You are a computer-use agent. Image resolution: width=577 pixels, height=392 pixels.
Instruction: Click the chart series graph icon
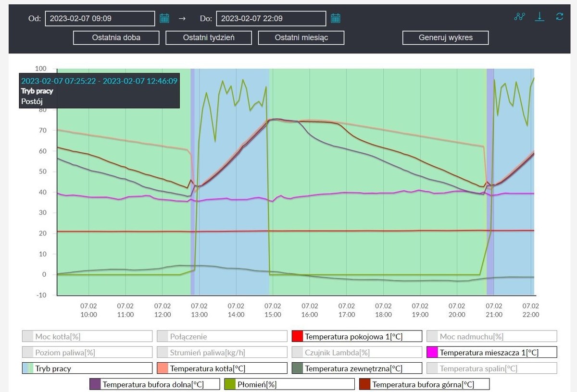[x=519, y=17]
